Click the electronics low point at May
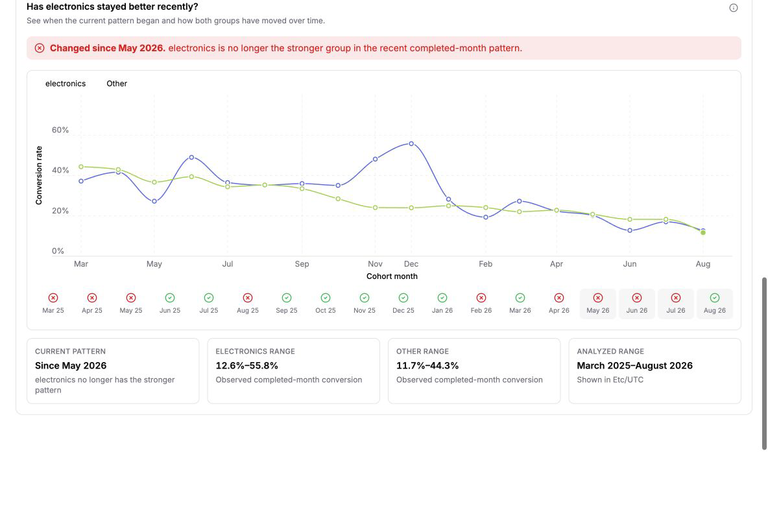This screenshot has width=768, height=532. pos(154,201)
